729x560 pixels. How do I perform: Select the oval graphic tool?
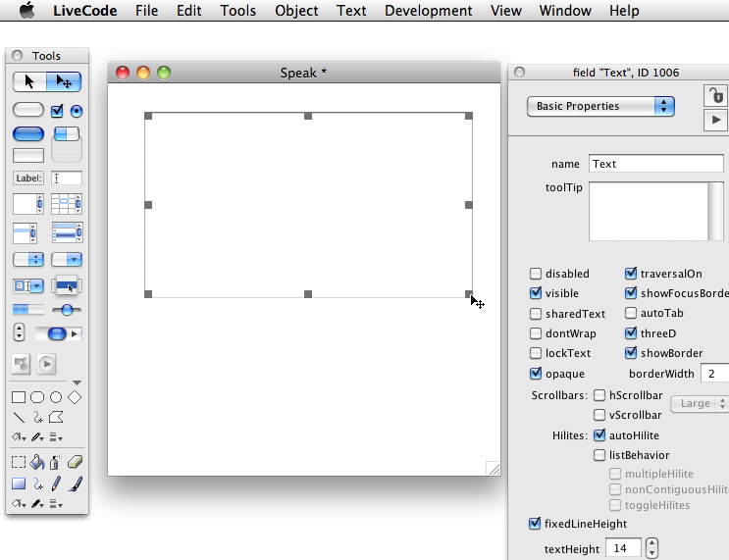[56, 397]
